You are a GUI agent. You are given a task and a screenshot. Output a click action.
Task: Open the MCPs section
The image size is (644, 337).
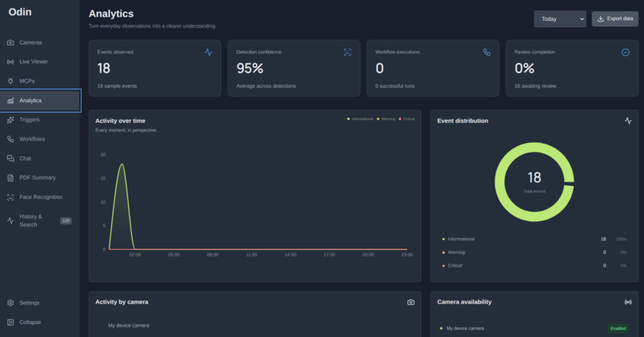click(40, 81)
